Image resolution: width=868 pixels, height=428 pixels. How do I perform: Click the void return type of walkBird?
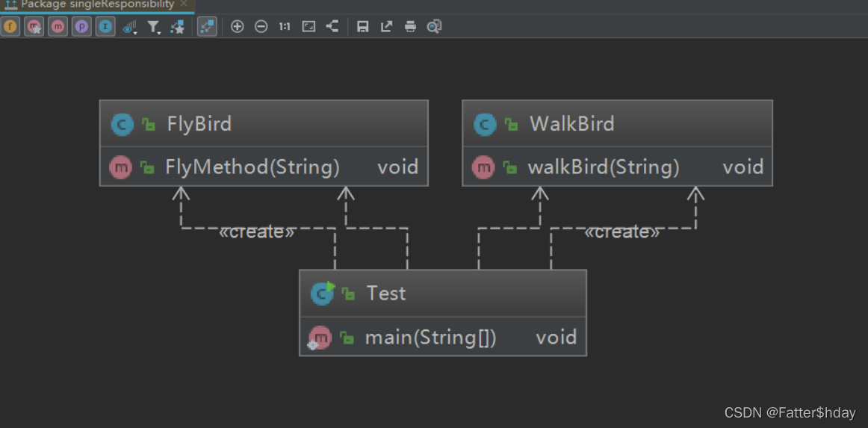pos(743,167)
